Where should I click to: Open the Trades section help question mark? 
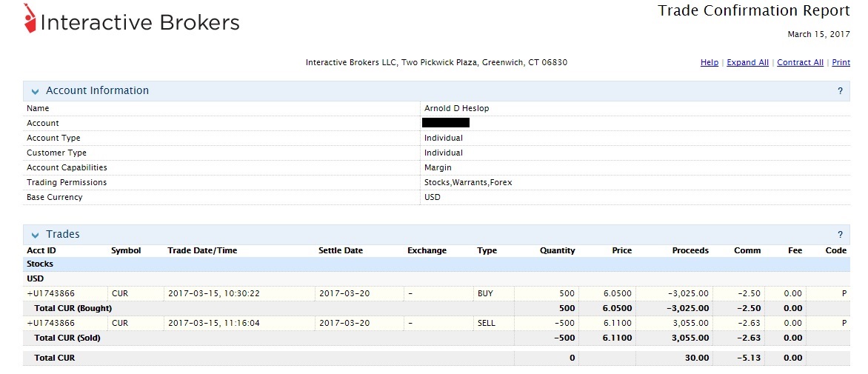coord(840,235)
